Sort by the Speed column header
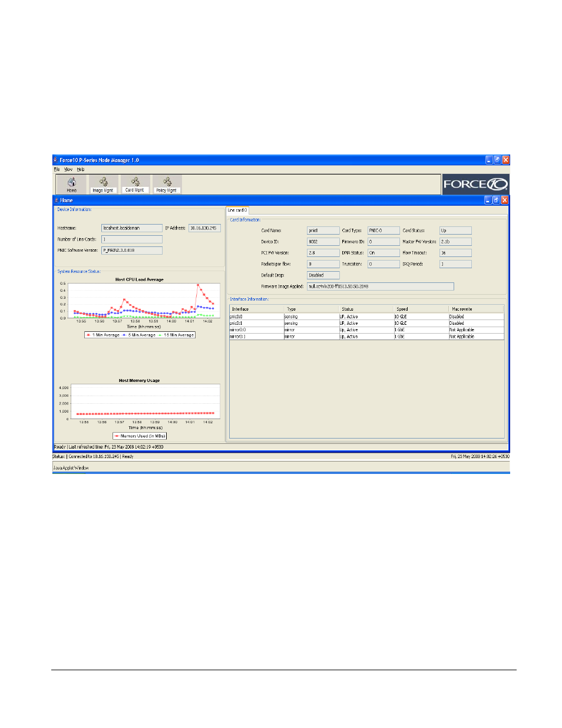The height and width of the screenshot is (728, 562). pos(421,309)
